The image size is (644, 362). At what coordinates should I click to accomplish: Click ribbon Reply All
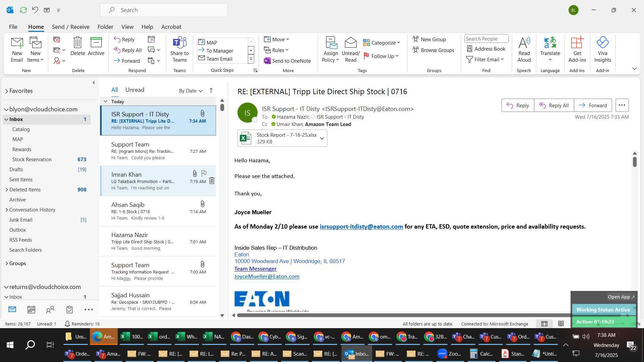[x=128, y=50]
